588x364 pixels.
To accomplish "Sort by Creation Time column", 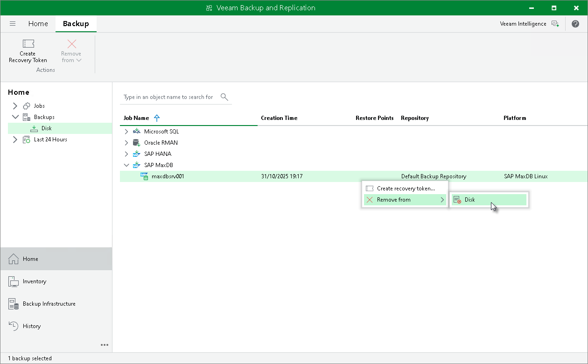I will [x=279, y=118].
